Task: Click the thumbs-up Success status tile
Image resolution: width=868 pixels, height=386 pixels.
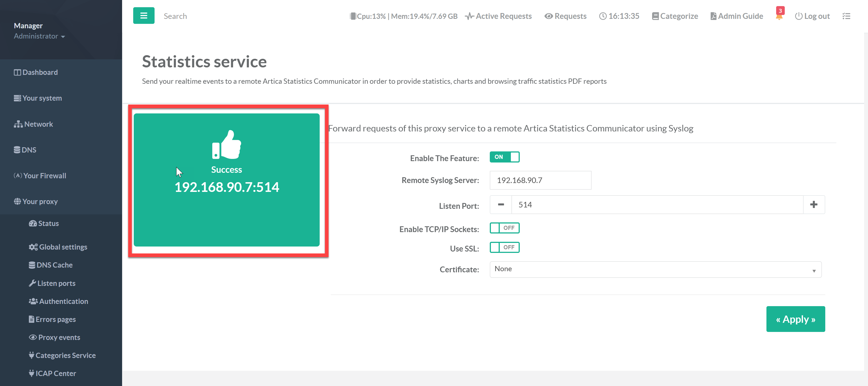Action: pos(226,179)
